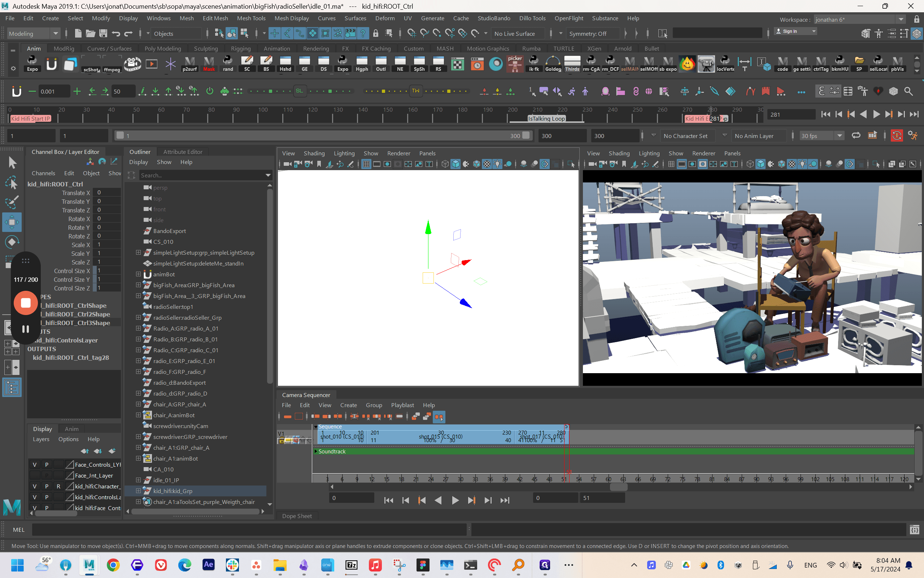Screen dimensions: 924x578
Task: Toggle loop playback mode
Action: (x=856, y=136)
